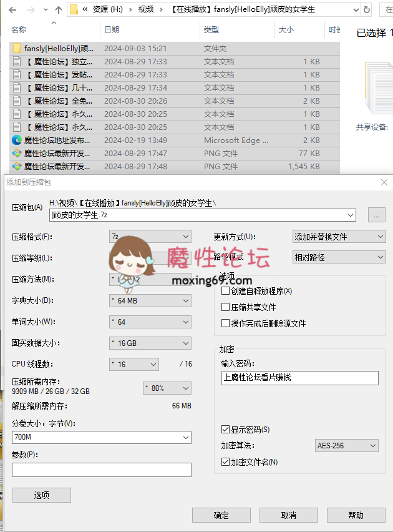The height and width of the screenshot is (532, 393).
Task: Sort by the type column header
Action: 211,30
